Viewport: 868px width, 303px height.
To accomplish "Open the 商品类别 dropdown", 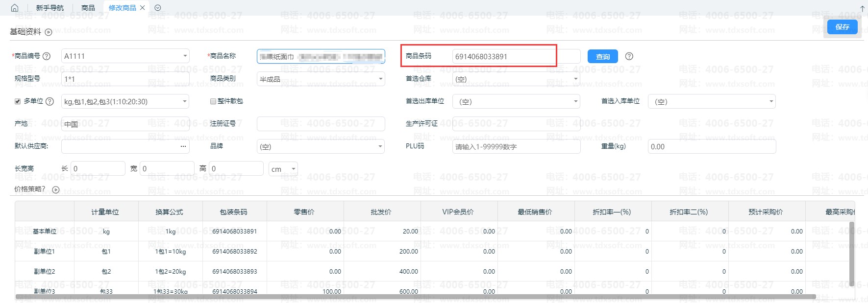I will click(x=380, y=79).
